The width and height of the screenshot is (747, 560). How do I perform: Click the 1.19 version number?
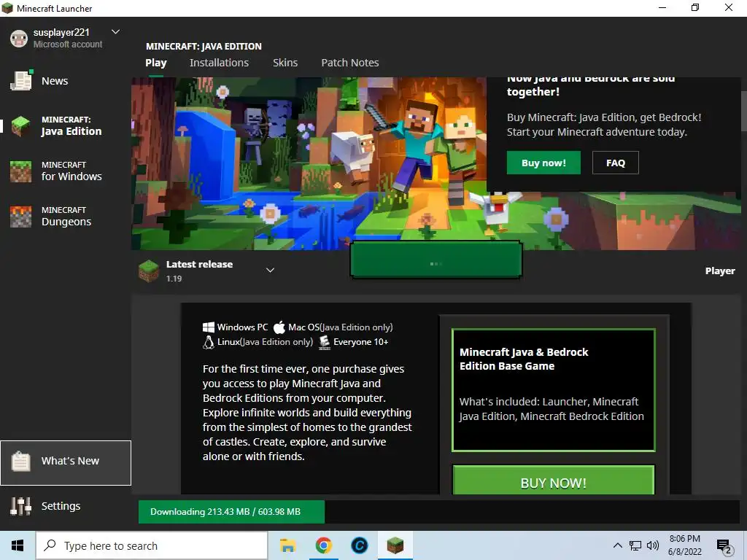[174, 279]
